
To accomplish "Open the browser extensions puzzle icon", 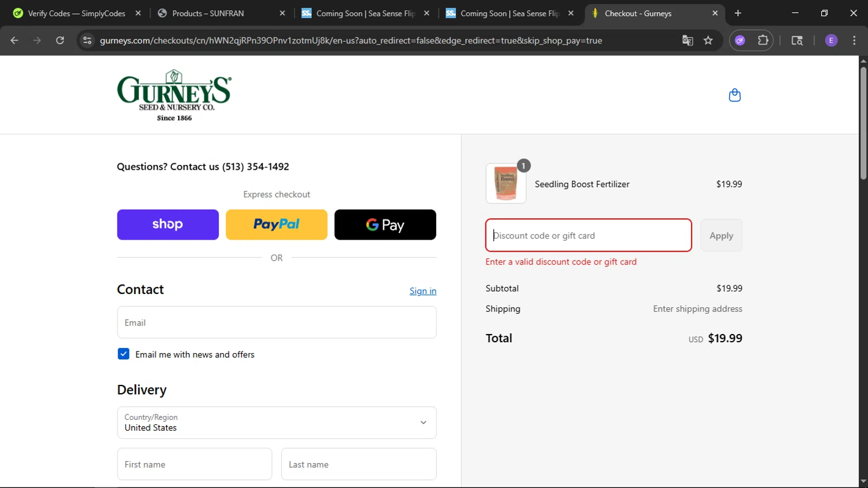I will click(763, 41).
